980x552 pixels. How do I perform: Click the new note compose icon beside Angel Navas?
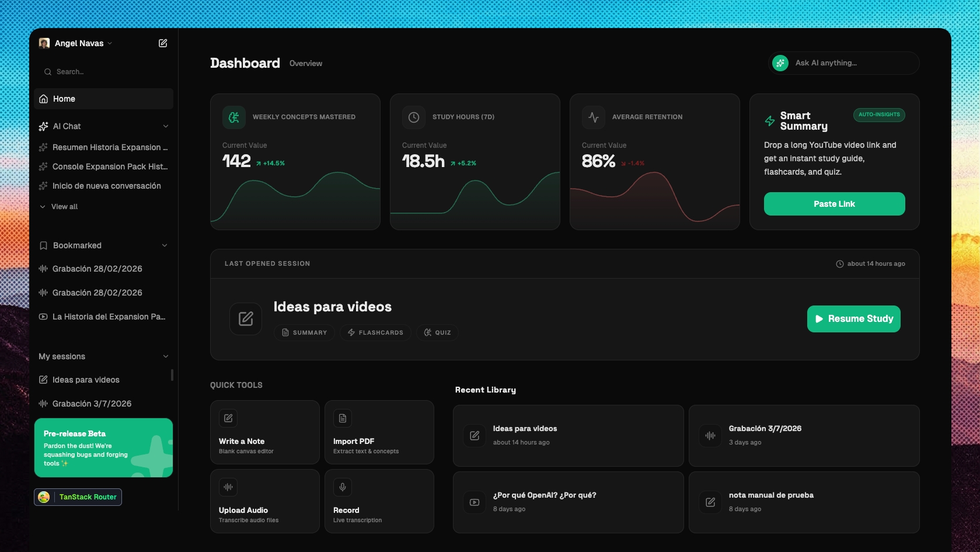[162, 43]
